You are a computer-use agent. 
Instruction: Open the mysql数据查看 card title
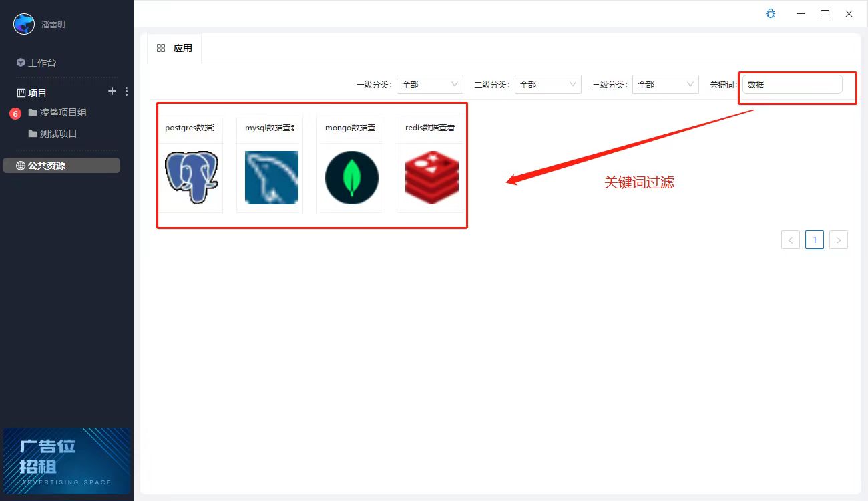click(x=270, y=128)
